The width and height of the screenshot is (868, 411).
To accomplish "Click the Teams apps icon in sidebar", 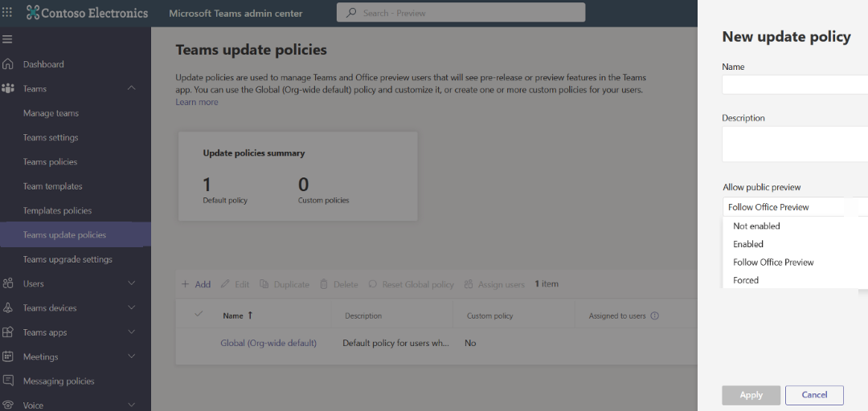I will [x=8, y=332].
